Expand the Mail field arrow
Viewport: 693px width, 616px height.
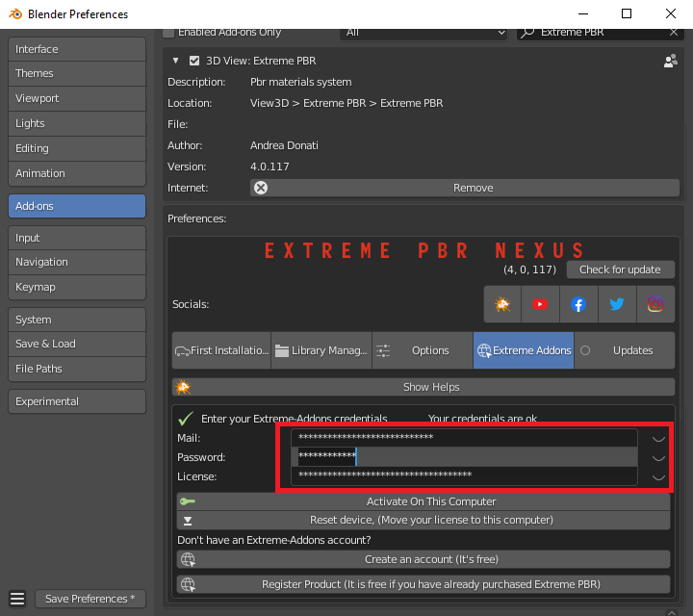pos(658,438)
